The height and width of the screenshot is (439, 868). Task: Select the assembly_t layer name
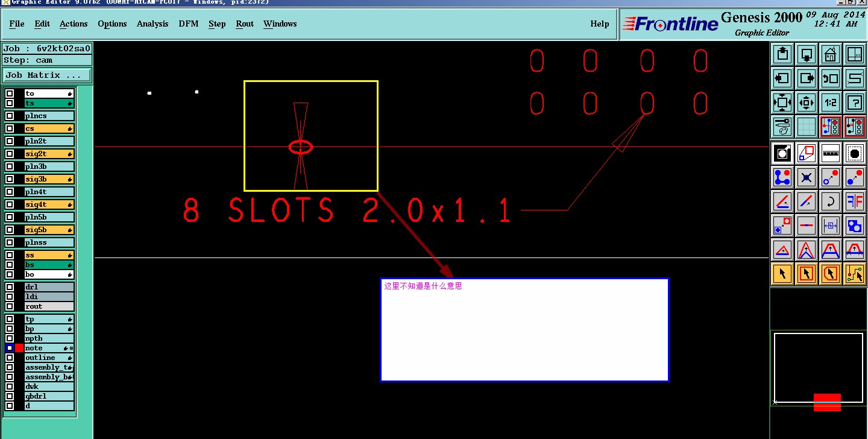49,367
